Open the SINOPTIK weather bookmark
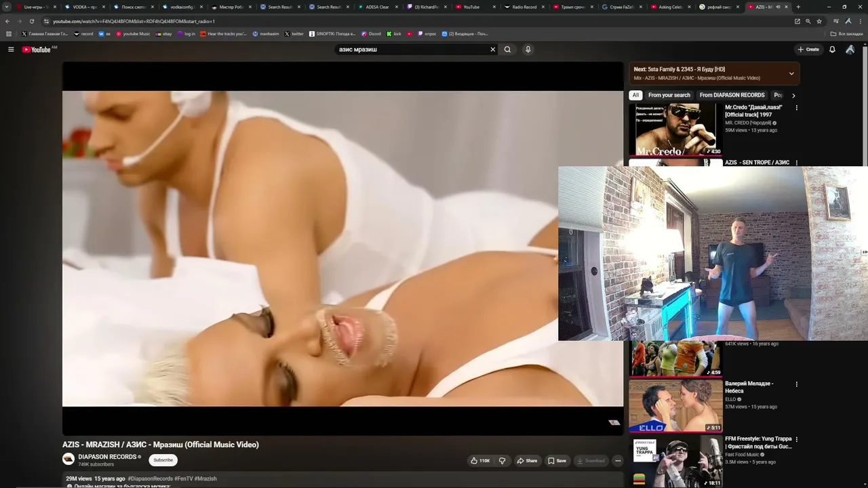 point(332,34)
